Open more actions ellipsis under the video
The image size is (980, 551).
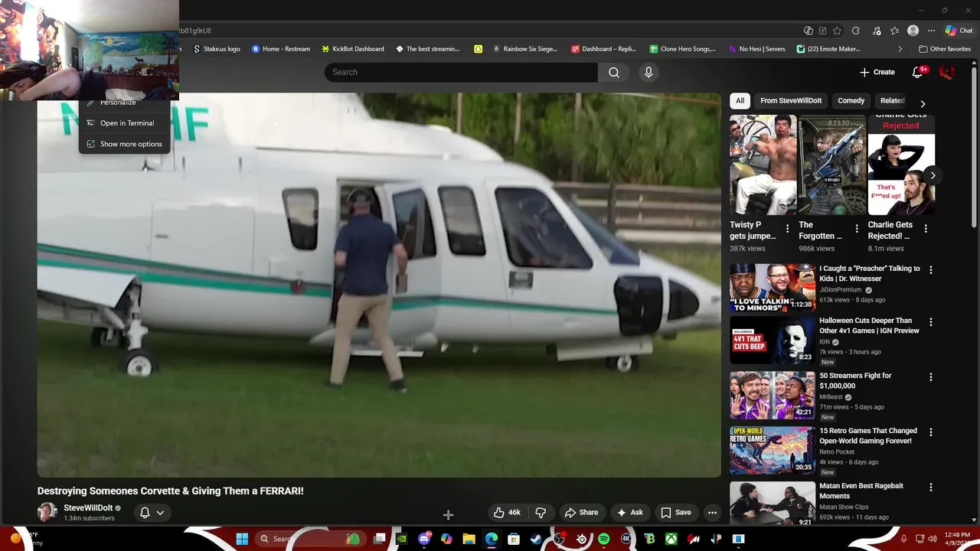(x=712, y=513)
